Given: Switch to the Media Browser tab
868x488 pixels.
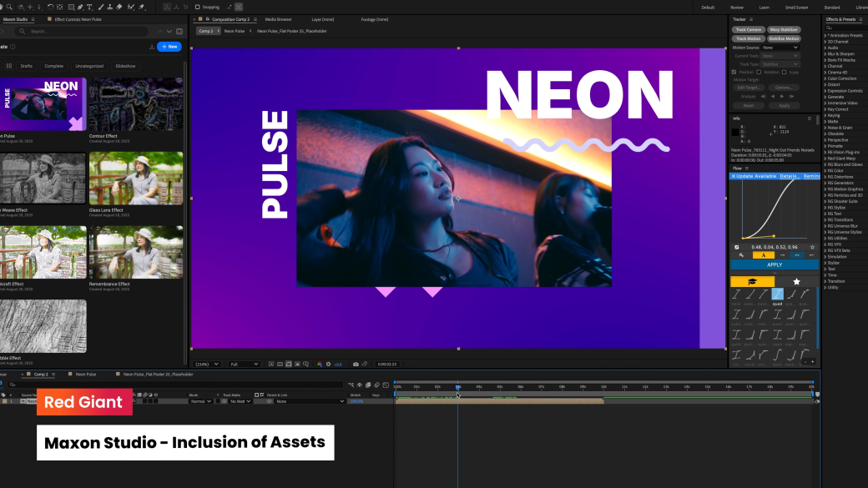Looking at the screenshot, I should (x=278, y=18).
